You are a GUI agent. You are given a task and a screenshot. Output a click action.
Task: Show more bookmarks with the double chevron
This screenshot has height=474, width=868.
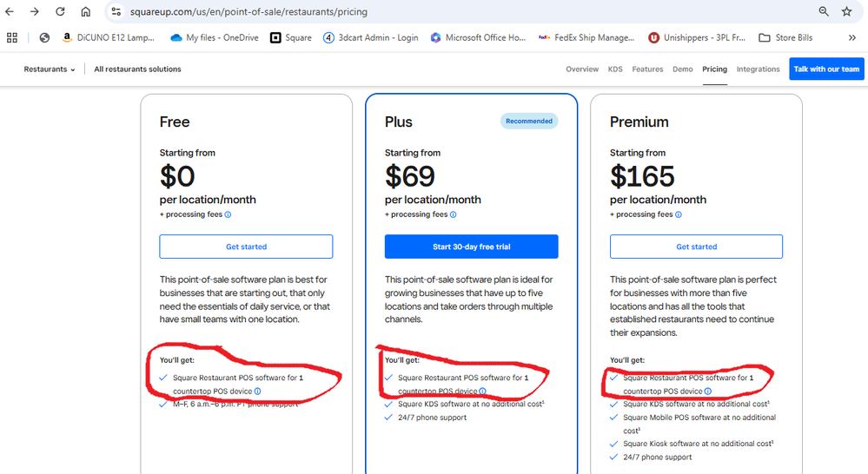point(852,38)
